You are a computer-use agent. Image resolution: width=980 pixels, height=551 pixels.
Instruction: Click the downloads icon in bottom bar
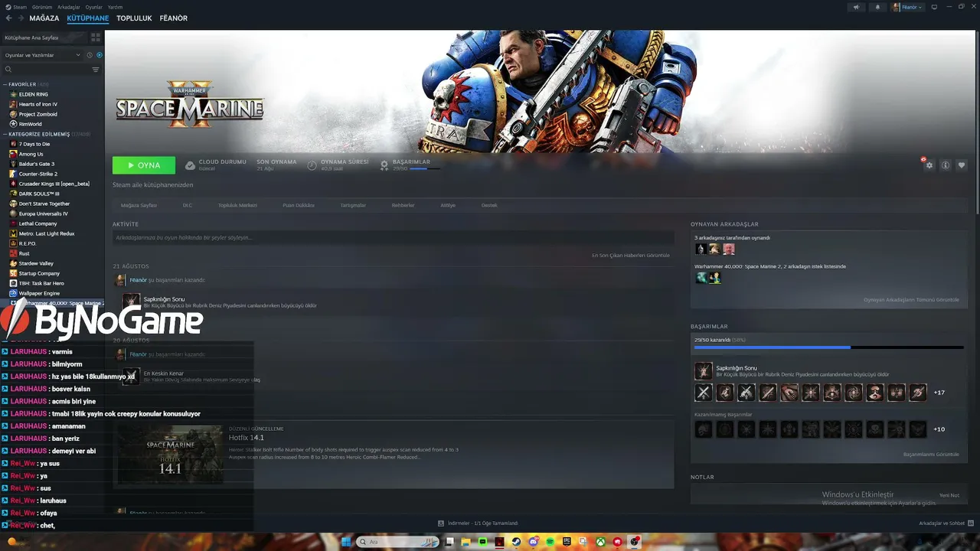point(441,523)
